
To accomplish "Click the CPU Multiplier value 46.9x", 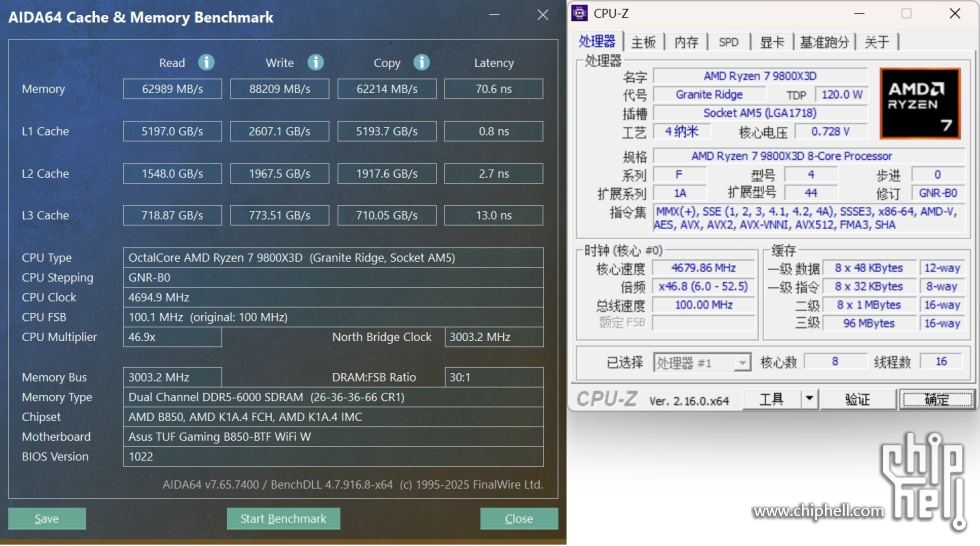I will point(172,337).
